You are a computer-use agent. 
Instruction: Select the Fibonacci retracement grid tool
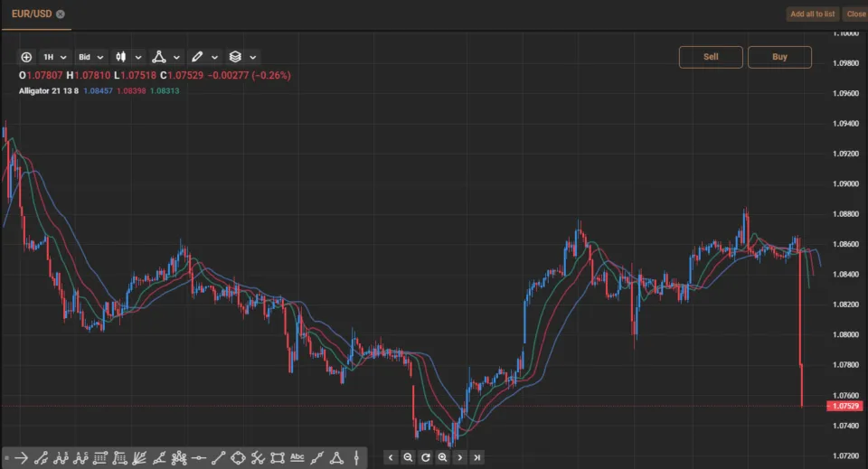click(100, 458)
